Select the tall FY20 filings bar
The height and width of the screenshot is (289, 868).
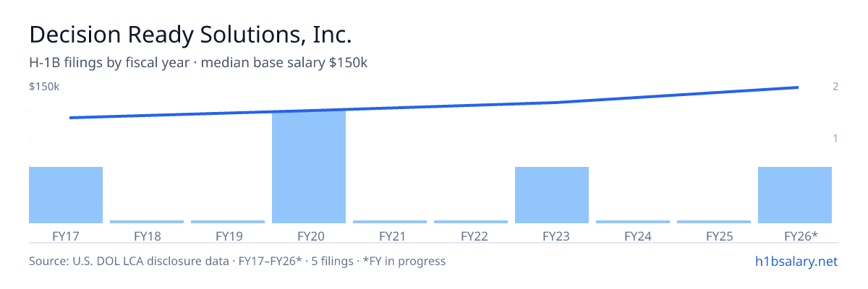[309, 167]
